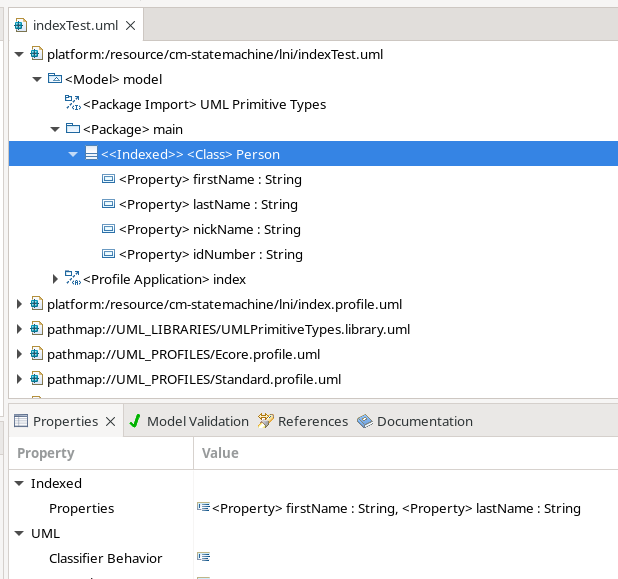Click the firstName property icon
The width and height of the screenshot is (618, 579).
[x=109, y=179]
